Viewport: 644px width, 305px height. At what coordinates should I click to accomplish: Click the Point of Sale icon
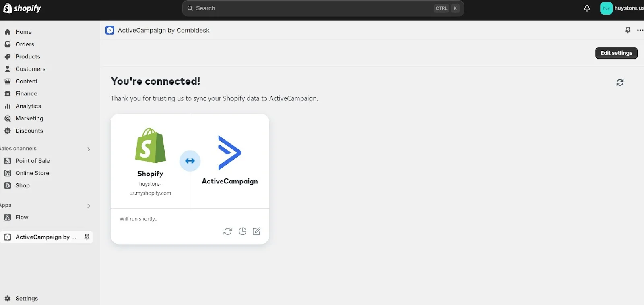click(x=7, y=161)
